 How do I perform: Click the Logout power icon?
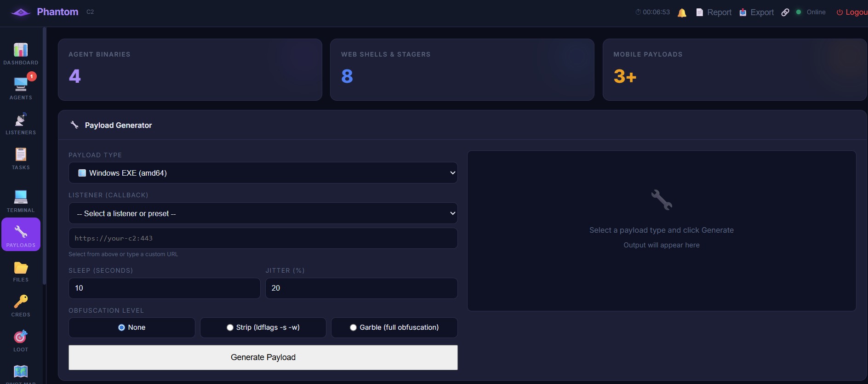839,12
